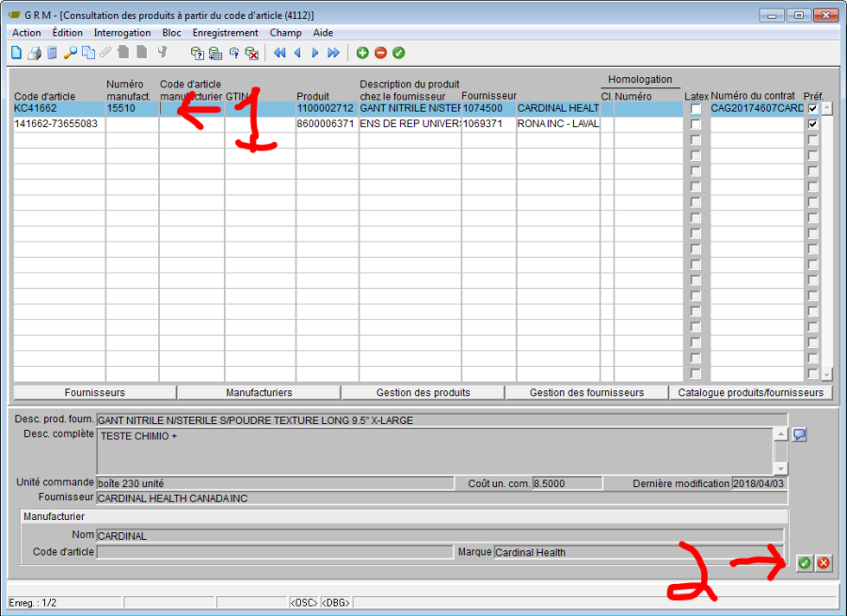Navigate to the first record with double-left arrows

278,53
